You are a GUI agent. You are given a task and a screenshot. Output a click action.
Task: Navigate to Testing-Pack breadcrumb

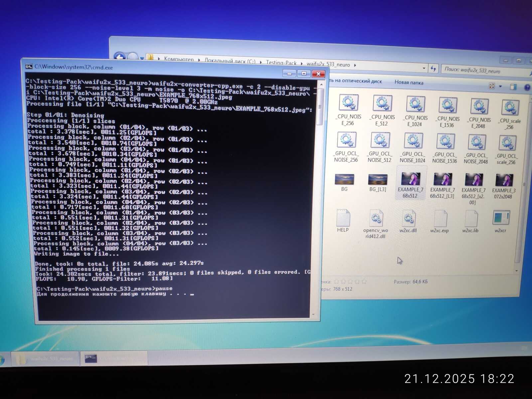281,63
